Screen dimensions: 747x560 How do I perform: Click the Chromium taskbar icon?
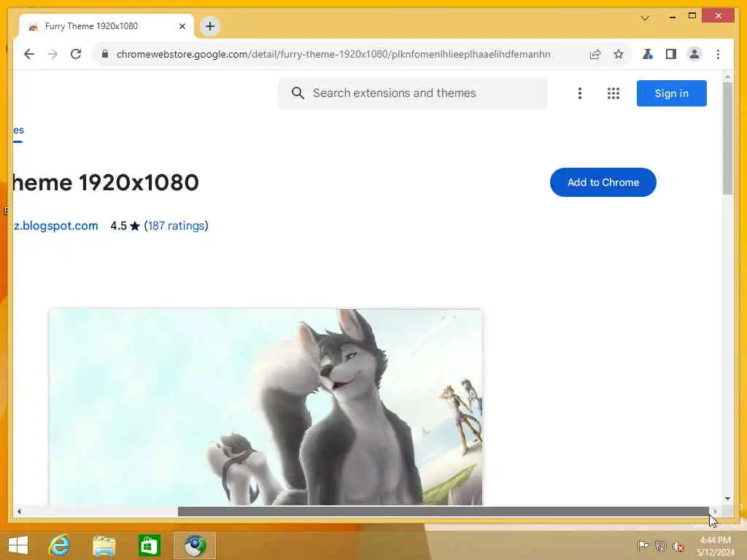pyautogui.click(x=194, y=545)
